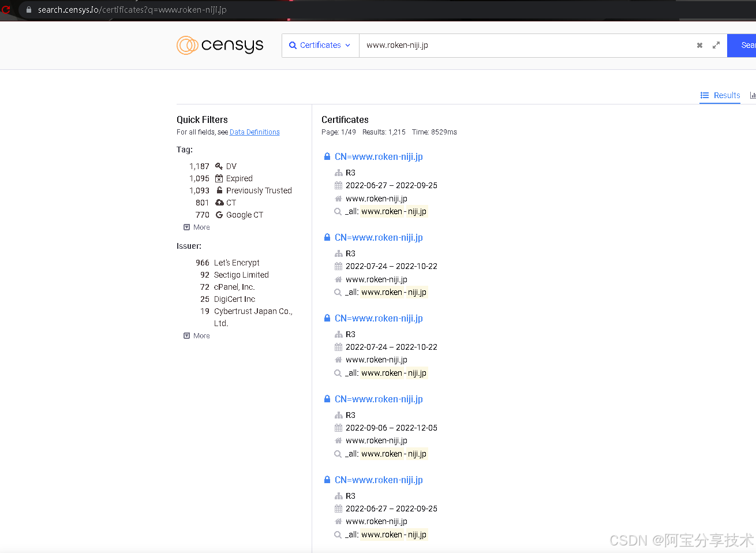This screenshot has width=756, height=553.
Task: Click the 'Page: 1/49' text
Action: tap(339, 132)
